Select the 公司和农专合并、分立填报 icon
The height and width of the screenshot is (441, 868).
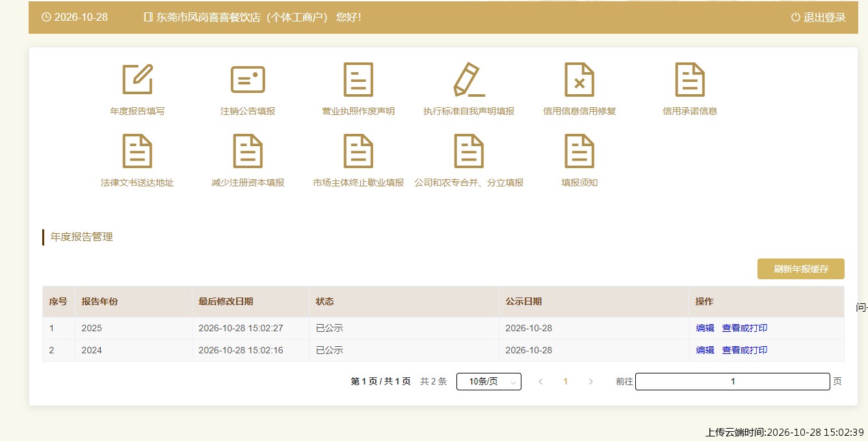[469, 151]
